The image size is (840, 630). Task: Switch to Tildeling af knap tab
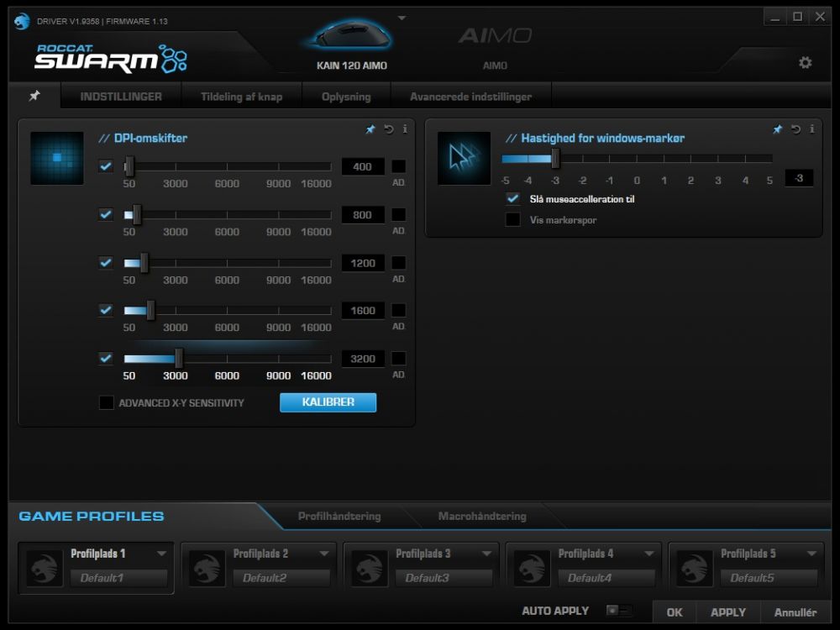(242, 97)
